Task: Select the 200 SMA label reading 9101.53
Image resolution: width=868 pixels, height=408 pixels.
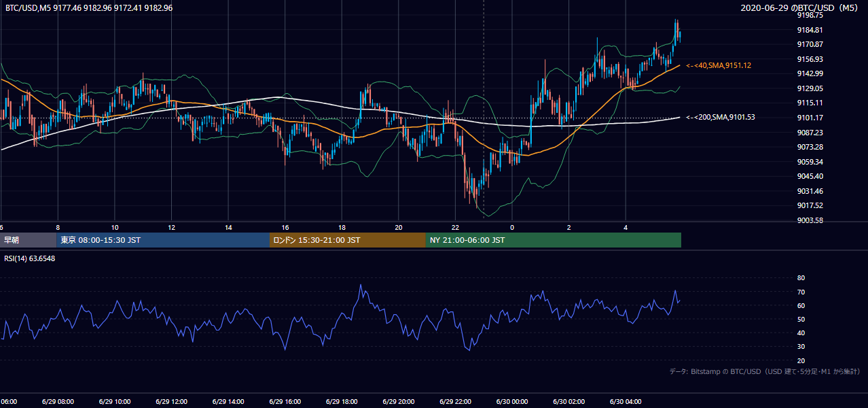Action: [720, 117]
